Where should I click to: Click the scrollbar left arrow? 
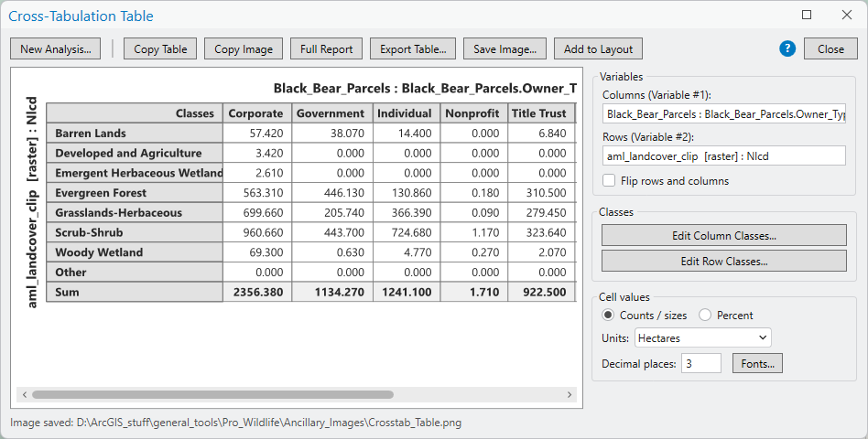pyautogui.click(x=25, y=395)
